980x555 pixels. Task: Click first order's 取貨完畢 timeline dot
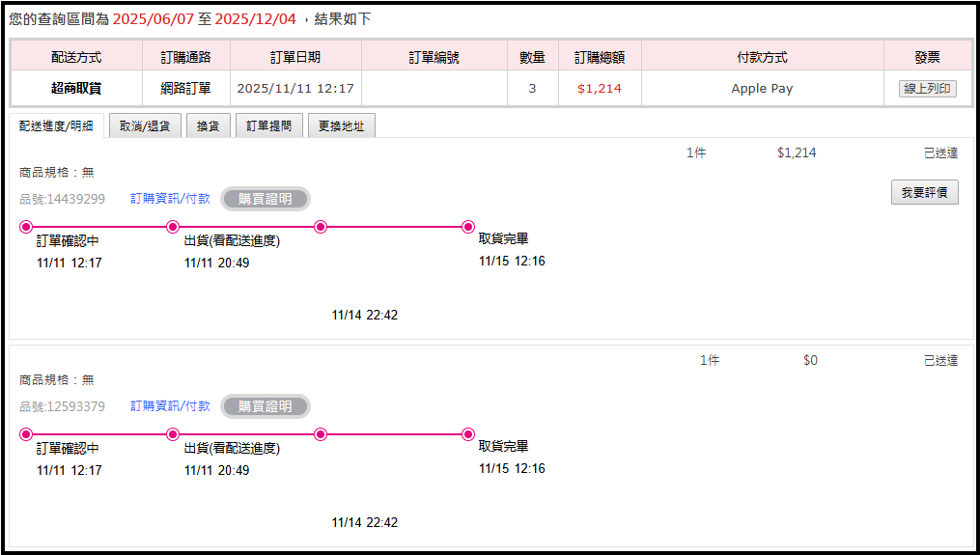pos(468,227)
